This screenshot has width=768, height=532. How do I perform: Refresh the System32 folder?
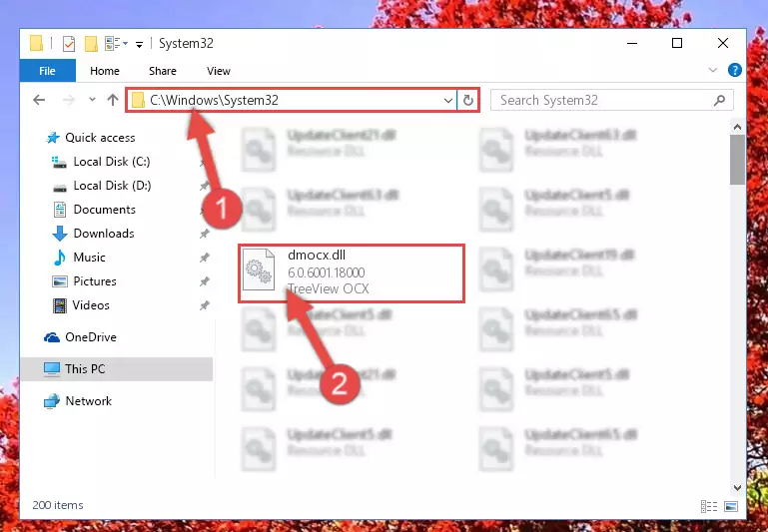[467, 101]
